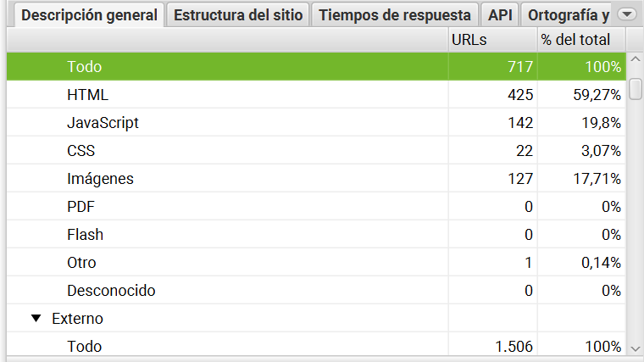644x362 pixels.
Task: Sort by URLs column header
Action: 491,40
